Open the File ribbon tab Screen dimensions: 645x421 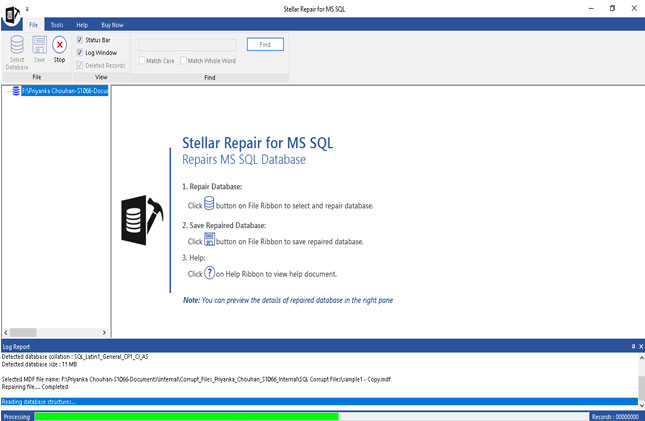pyautogui.click(x=33, y=25)
